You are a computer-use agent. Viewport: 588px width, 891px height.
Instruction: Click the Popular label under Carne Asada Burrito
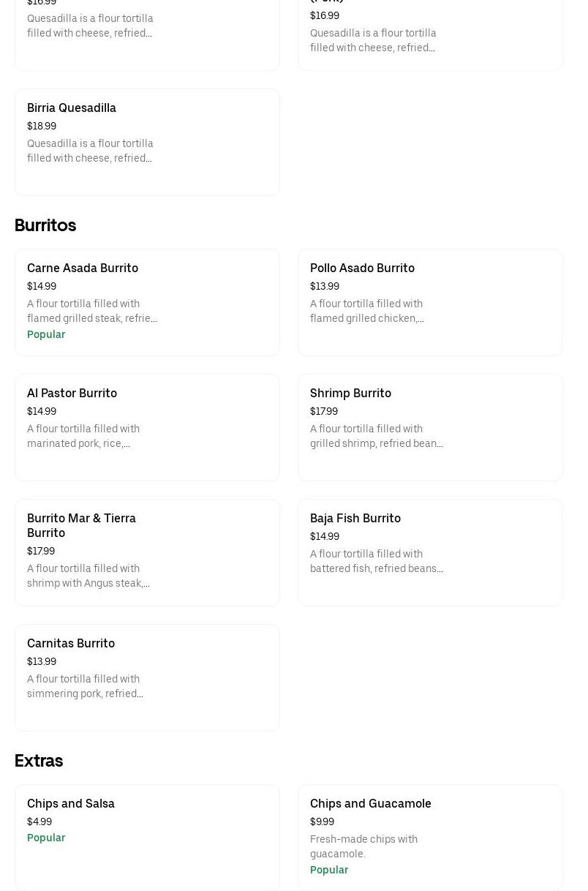(46, 334)
